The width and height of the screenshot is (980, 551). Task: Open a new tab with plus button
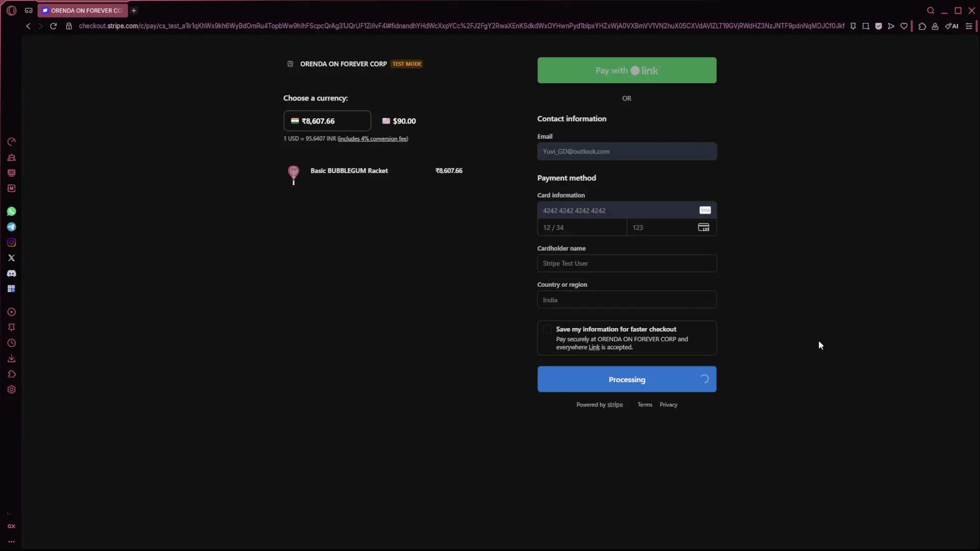(134, 10)
